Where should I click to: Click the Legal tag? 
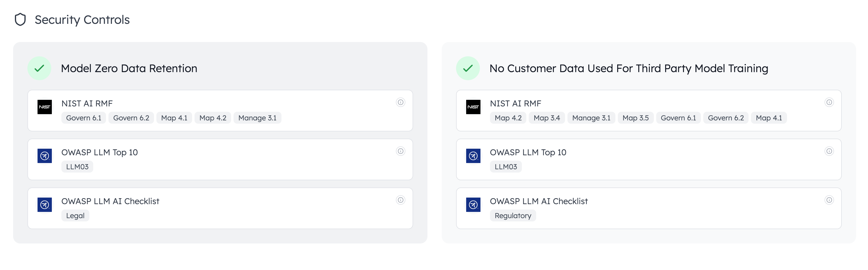(75, 216)
